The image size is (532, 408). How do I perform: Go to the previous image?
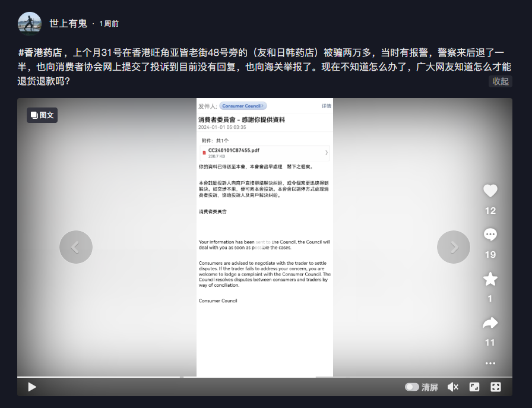76,247
